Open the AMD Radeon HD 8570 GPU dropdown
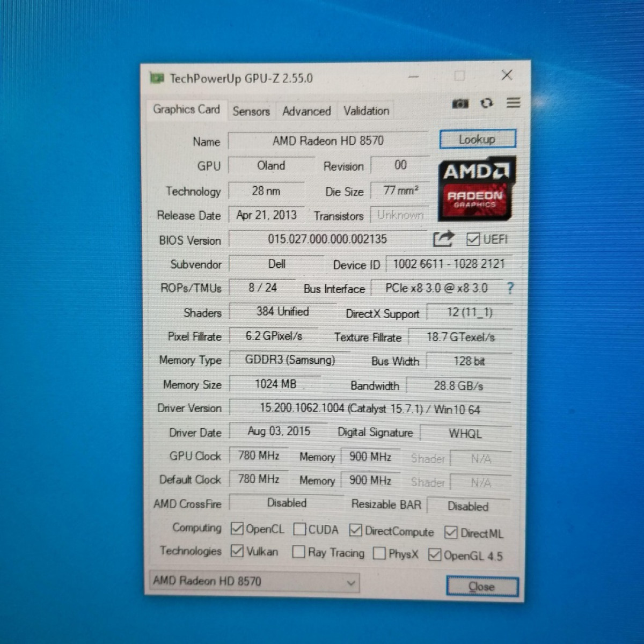This screenshot has height=644, width=644. [254, 582]
